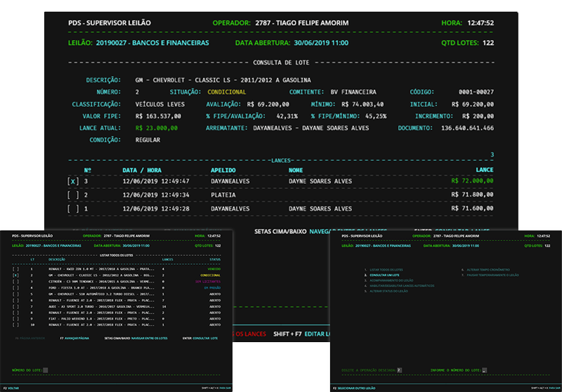Click the Mínimo value R$ 74.003,40

coord(362,104)
